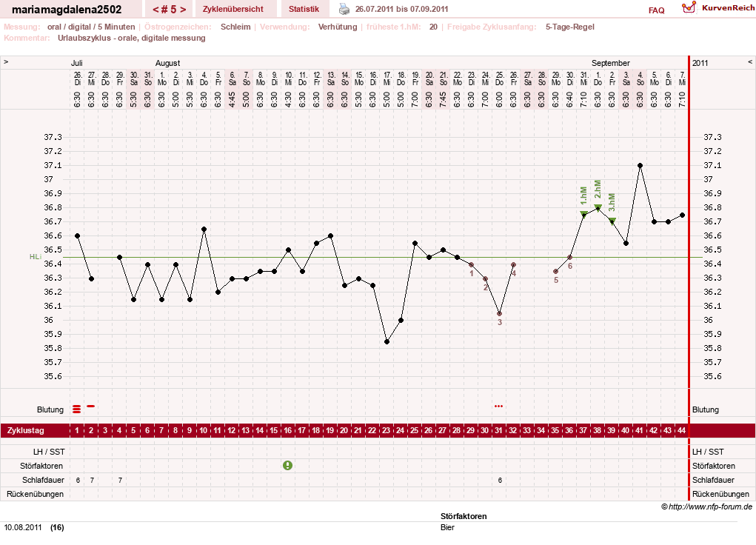
Task: Click Zyklustag cell 16
Action: click(288, 430)
